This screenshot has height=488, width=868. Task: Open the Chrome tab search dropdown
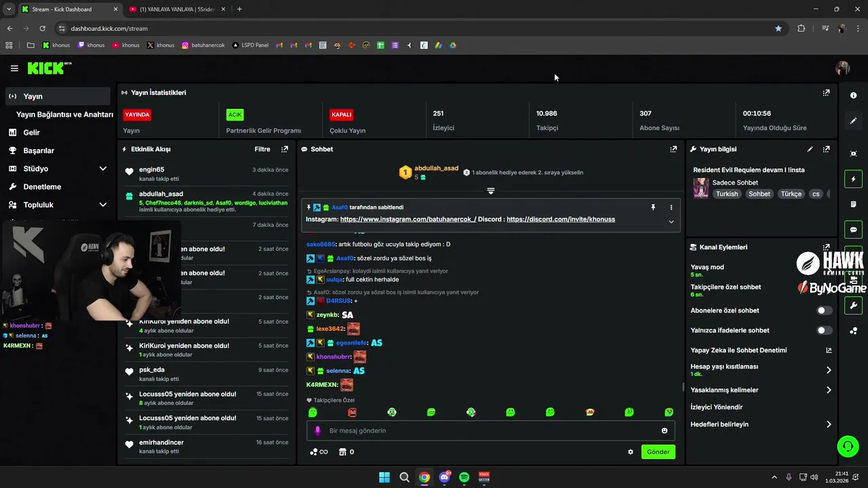click(x=9, y=9)
